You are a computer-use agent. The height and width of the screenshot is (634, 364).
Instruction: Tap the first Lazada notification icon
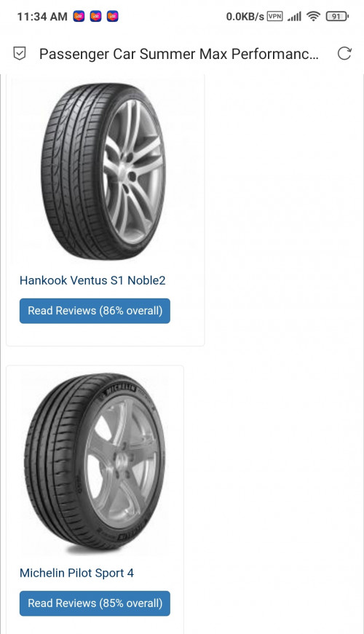point(79,17)
